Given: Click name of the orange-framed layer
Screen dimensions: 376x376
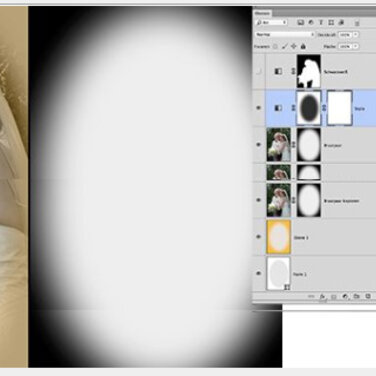Looking at the screenshot, I should pyautogui.click(x=301, y=238).
